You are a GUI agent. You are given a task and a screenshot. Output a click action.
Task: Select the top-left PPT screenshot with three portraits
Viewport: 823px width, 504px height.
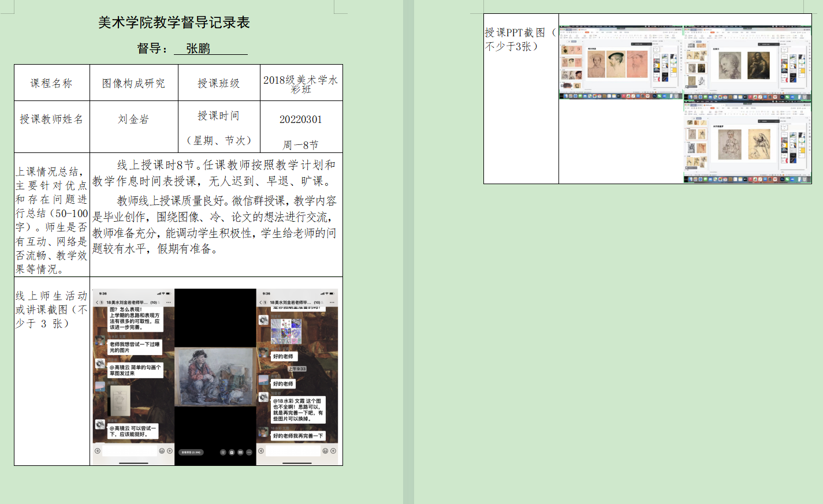621,62
